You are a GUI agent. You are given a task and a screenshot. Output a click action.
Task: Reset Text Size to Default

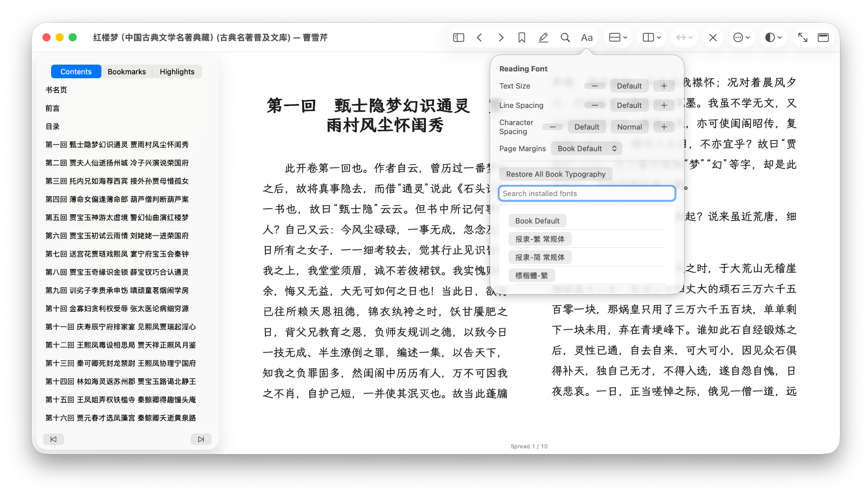tap(629, 86)
